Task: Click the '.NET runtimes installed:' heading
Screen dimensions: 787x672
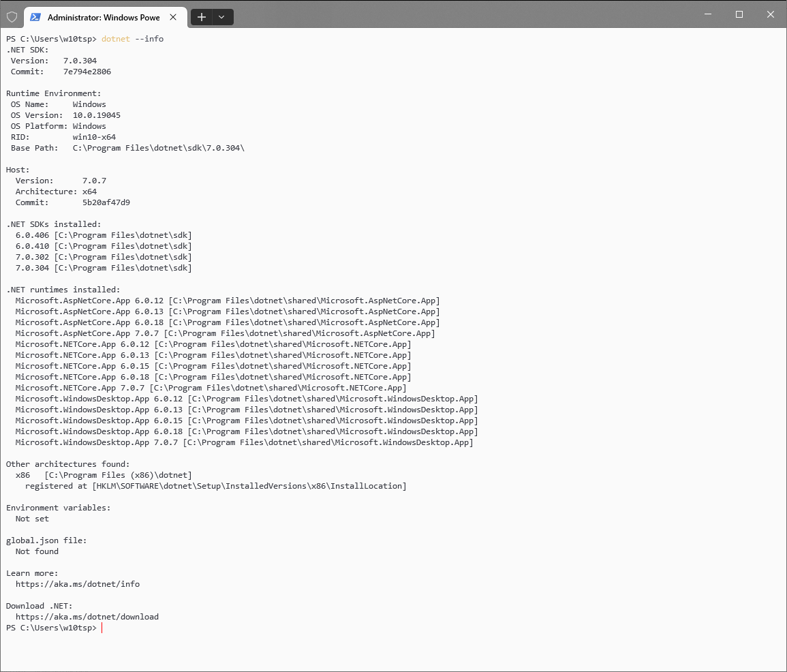Action: (63, 290)
